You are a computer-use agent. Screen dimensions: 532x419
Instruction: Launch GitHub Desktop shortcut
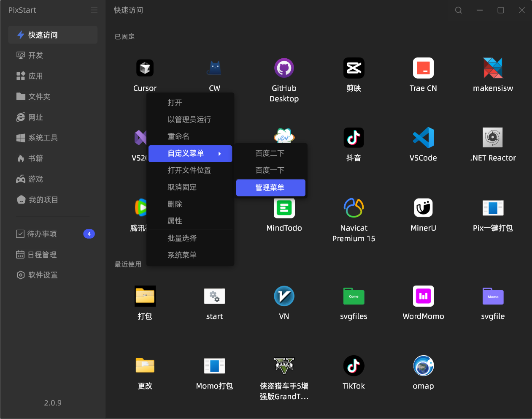tap(284, 68)
